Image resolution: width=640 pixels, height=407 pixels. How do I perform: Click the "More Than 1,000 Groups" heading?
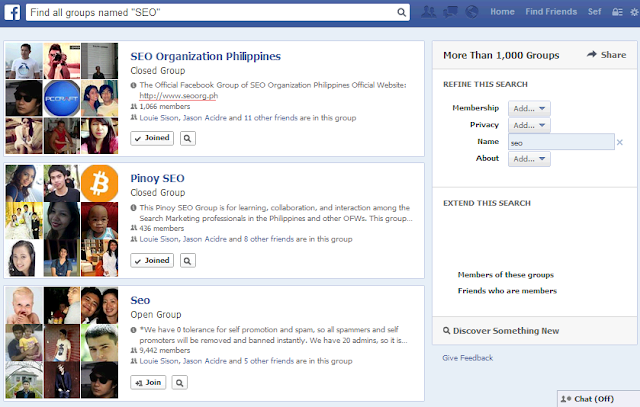coord(501,55)
